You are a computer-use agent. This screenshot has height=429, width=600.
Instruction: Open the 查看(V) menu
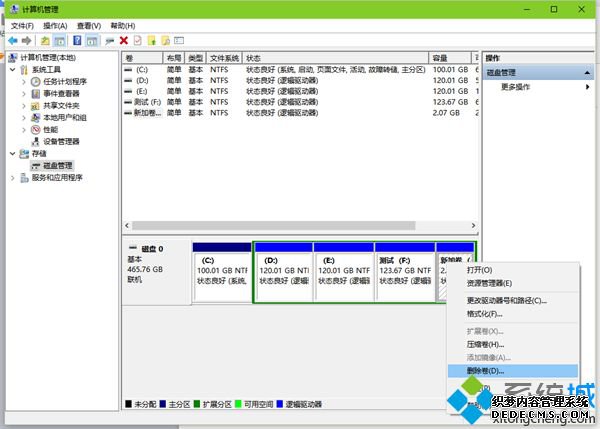[89, 26]
